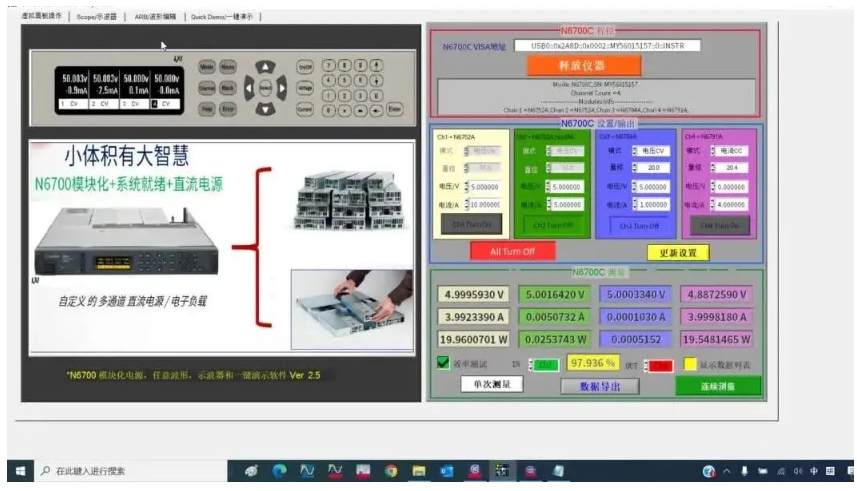Click the Channel key on virtual panel
This screenshot has height=491, width=857.
click(x=207, y=88)
